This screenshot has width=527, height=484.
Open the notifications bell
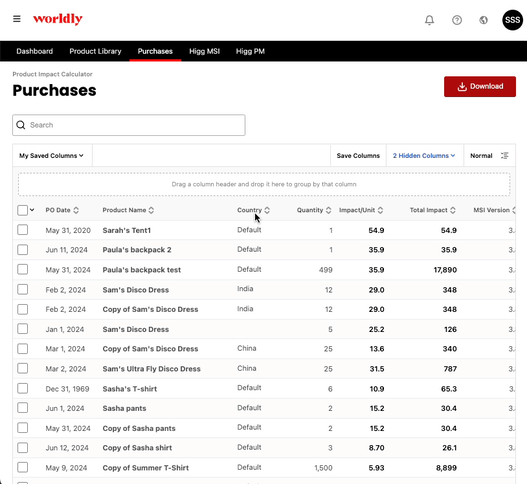coord(429,20)
